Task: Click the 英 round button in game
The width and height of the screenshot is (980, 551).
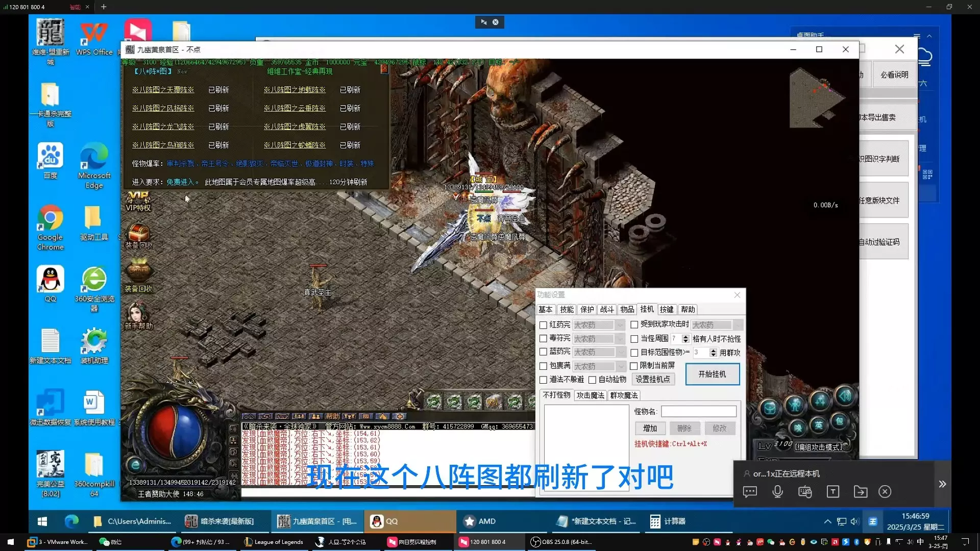Action: [819, 424]
